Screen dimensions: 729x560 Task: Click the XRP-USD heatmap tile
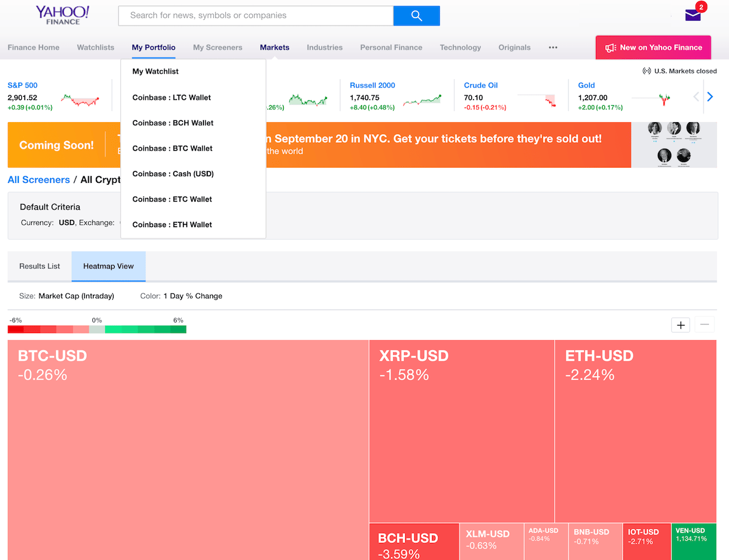click(x=462, y=431)
